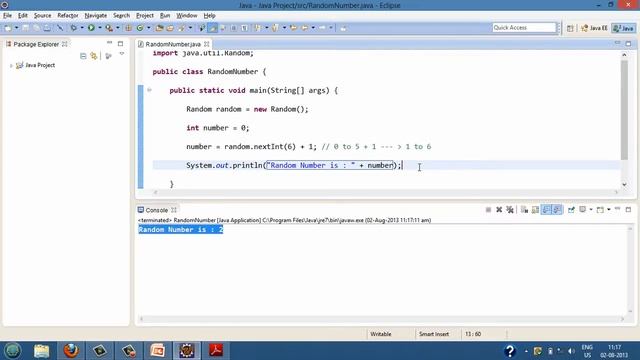The width and height of the screenshot is (640, 360).
Task: Click the Remove Launch X icon
Action: click(x=499, y=210)
